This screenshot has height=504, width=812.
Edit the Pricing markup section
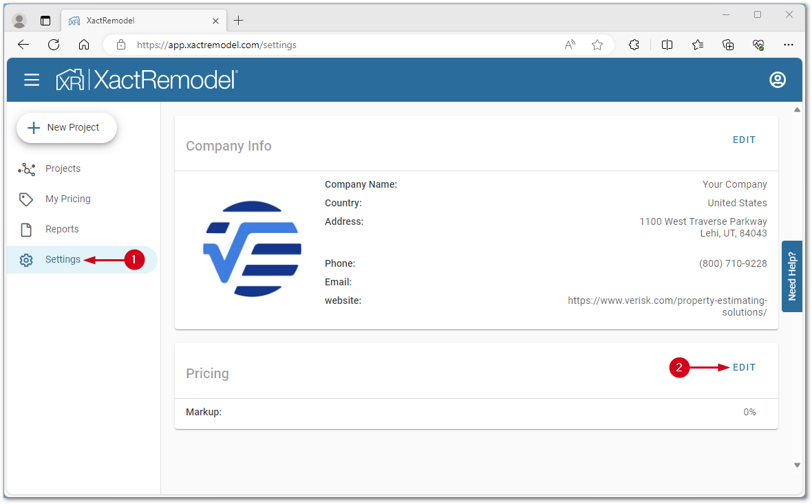(744, 367)
